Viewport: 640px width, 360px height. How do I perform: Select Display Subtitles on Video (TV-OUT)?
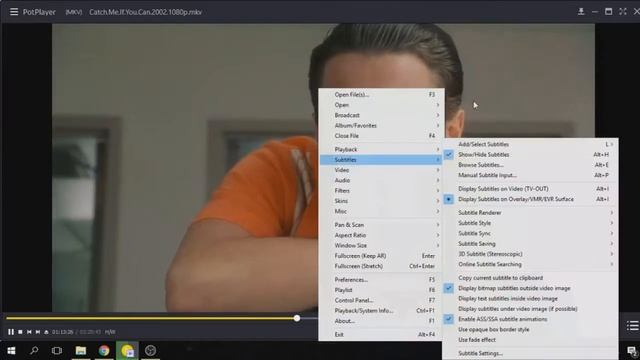click(530, 189)
